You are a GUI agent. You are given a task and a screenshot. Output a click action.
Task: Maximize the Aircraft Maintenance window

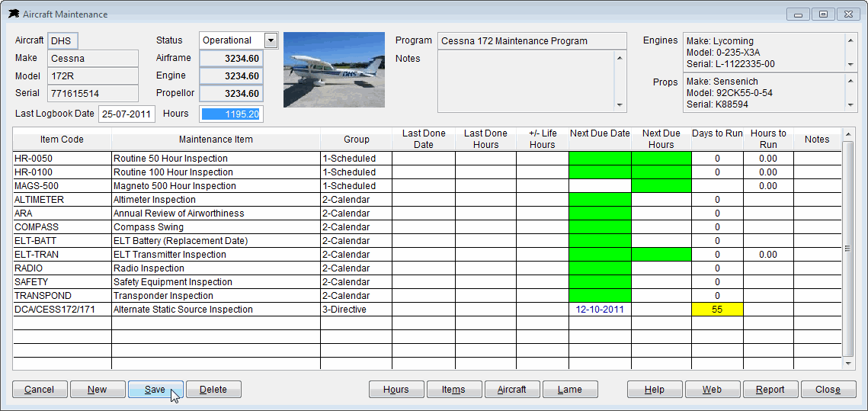[824, 14]
